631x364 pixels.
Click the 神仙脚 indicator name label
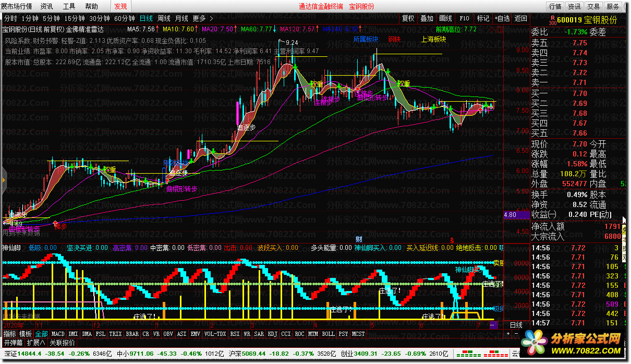point(11,248)
